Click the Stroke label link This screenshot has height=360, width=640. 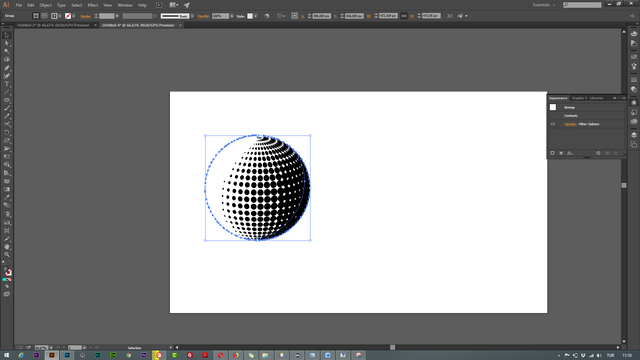[86, 16]
